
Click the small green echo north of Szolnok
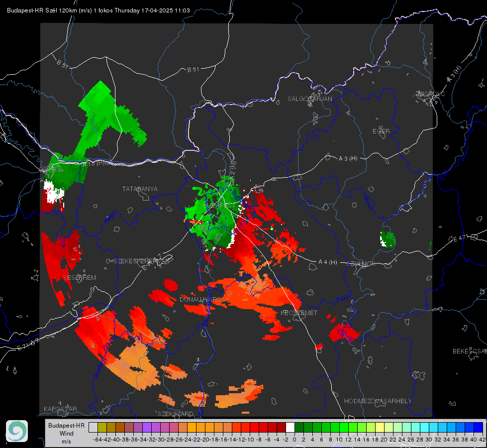click(x=388, y=239)
